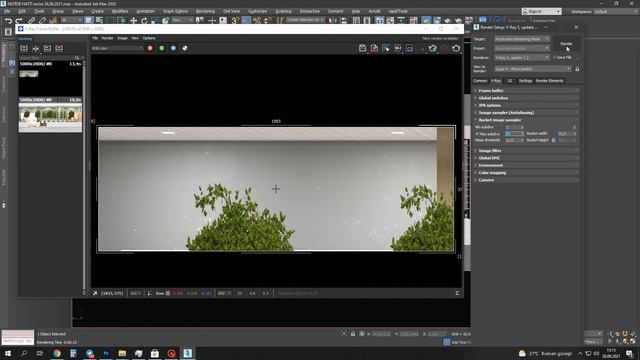Switch to the Common tab

pos(480,81)
